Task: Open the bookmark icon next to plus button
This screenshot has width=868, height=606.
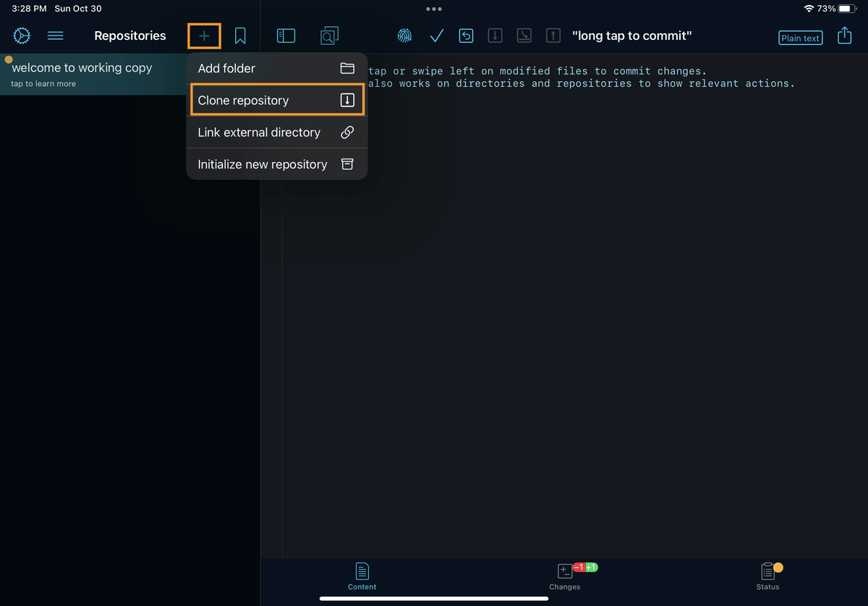Action: [239, 35]
